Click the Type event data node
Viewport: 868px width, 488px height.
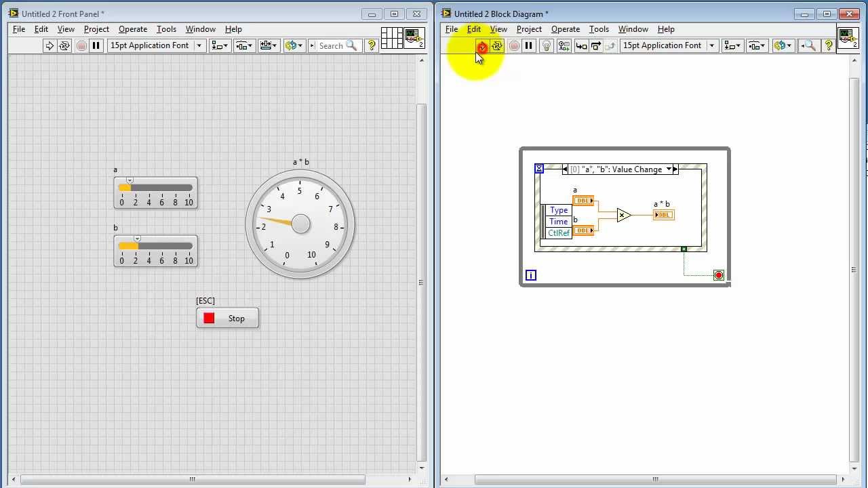point(559,210)
